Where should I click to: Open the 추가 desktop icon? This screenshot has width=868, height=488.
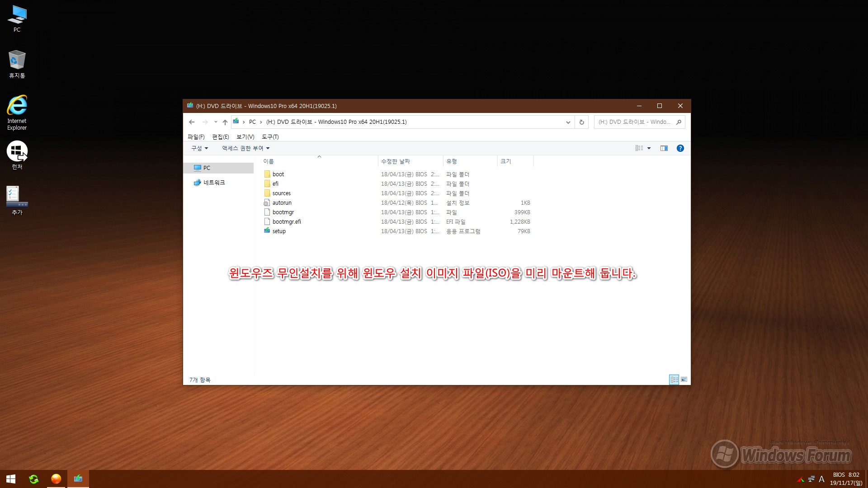coord(17,201)
